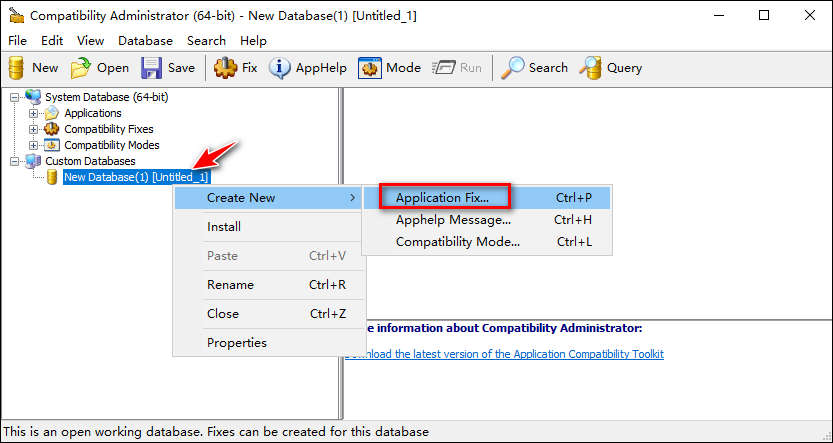This screenshot has width=833, height=443.
Task: Click the Compatibility Administrator title bar icon
Action: point(16,15)
